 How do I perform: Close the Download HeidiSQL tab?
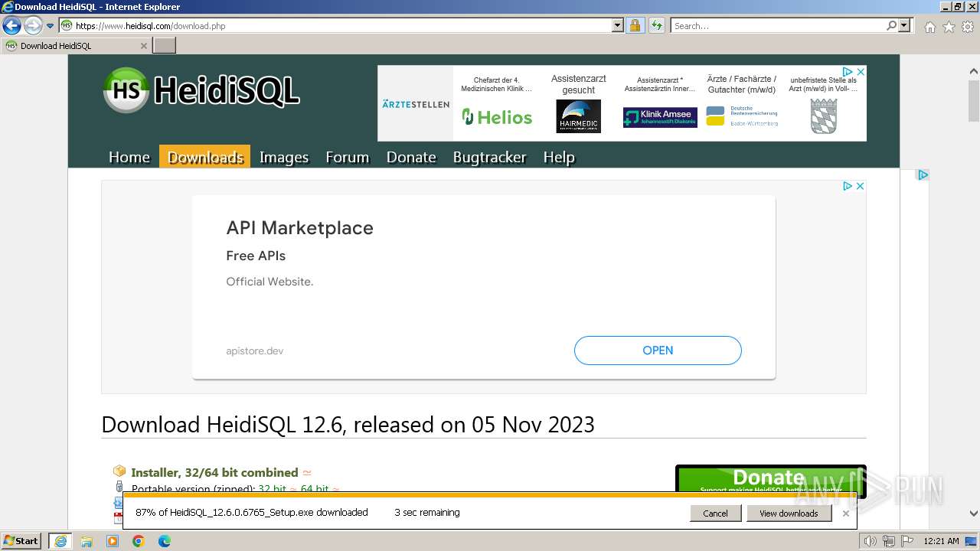(143, 46)
